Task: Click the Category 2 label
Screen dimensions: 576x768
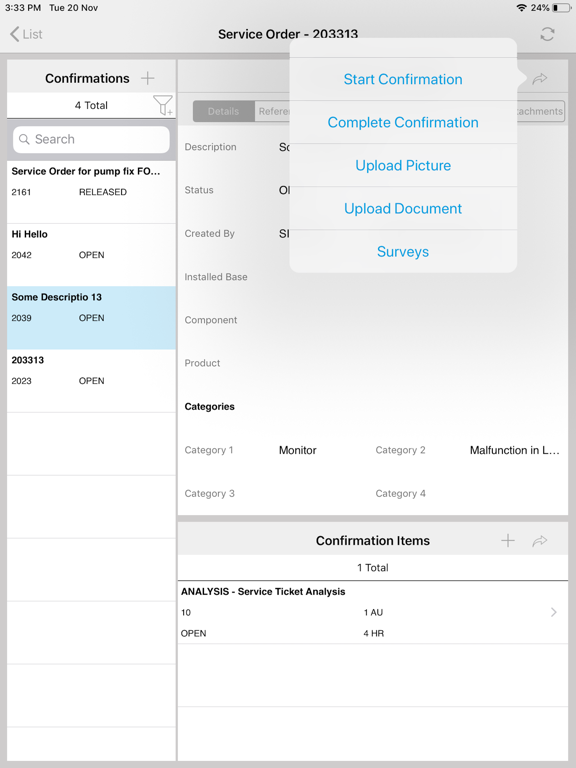Action: click(401, 450)
